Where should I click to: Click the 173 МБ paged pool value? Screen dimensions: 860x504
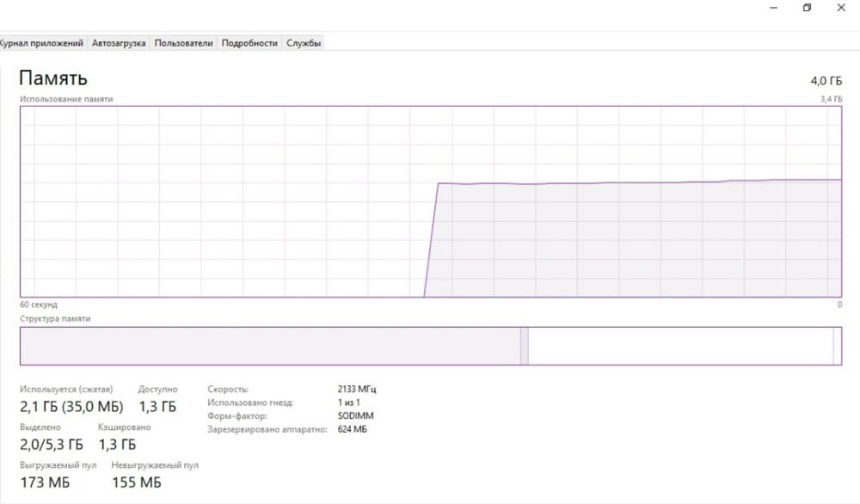[45, 482]
